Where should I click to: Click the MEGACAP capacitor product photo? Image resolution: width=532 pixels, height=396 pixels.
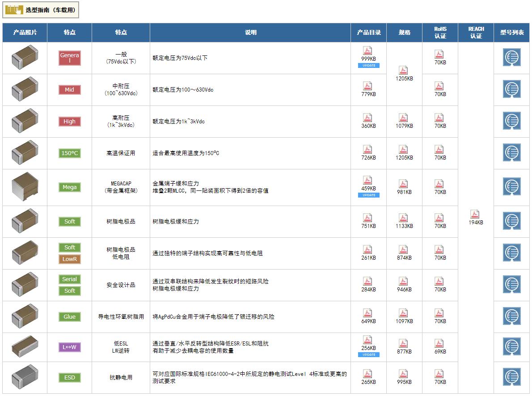coord(25,187)
